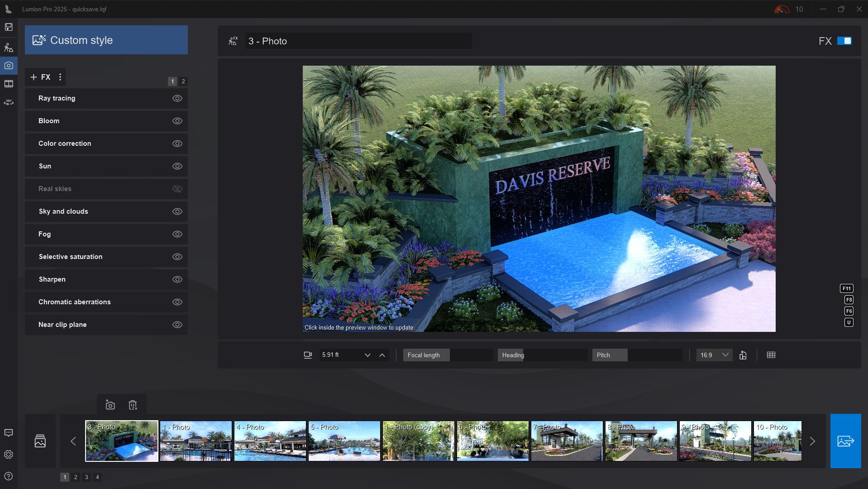868x489 pixels.
Task: Hide the Bloom effect
Action: tap(177, 121)
